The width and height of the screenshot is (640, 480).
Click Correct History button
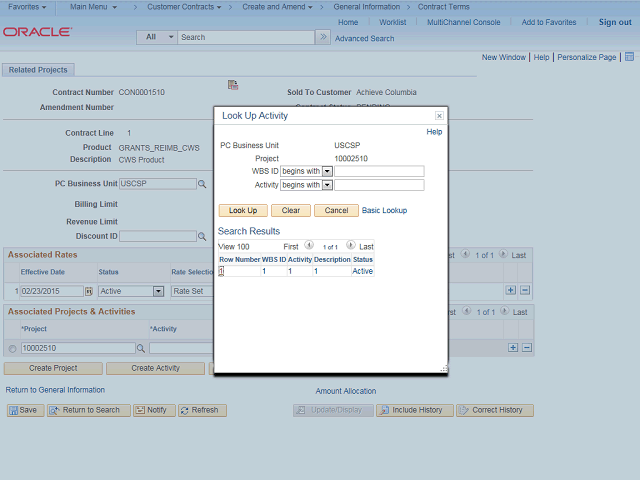(x=495, y=410)
